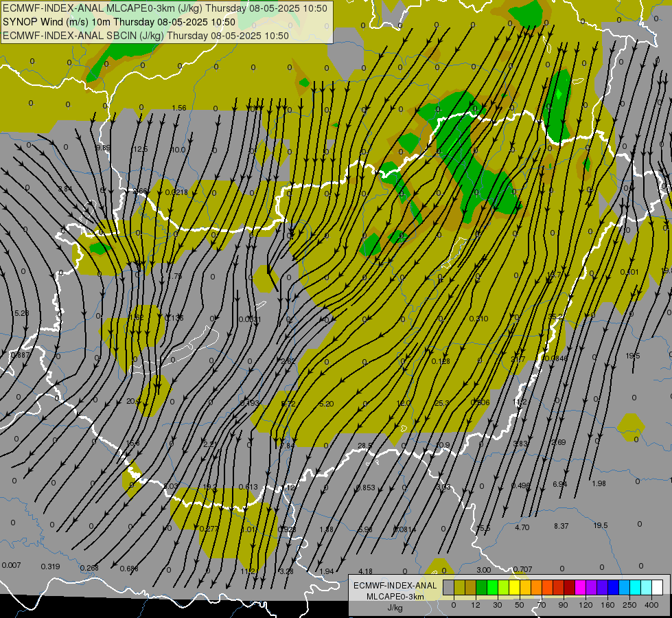Click the 'J/kg' unit label in the legend
Image resolution: width=672 pixels, height=618 pixels.
click(x=395, y=608)
